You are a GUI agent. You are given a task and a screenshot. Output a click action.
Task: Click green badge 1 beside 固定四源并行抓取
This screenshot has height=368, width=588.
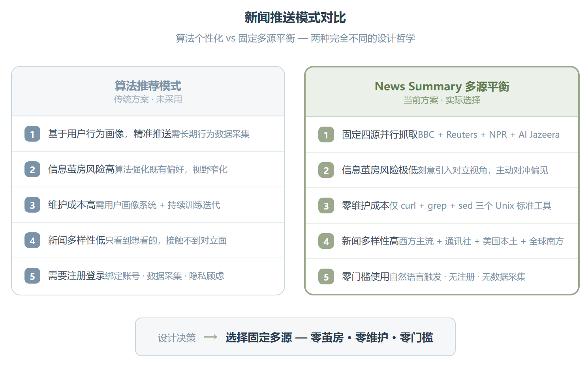pyautogui.click(x=326, y=134)
